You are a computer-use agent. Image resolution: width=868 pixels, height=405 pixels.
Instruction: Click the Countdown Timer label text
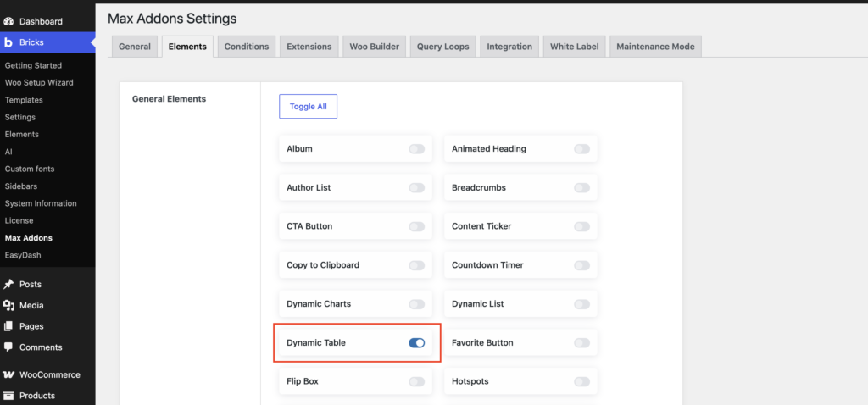[487, 265]
